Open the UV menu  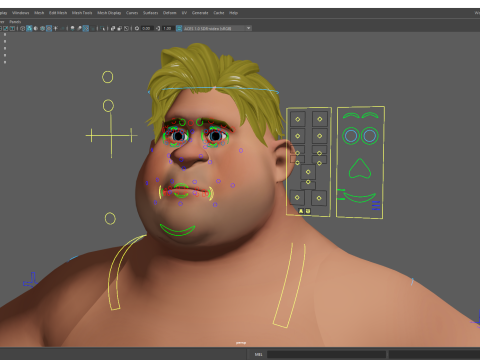tap(184, 13)
